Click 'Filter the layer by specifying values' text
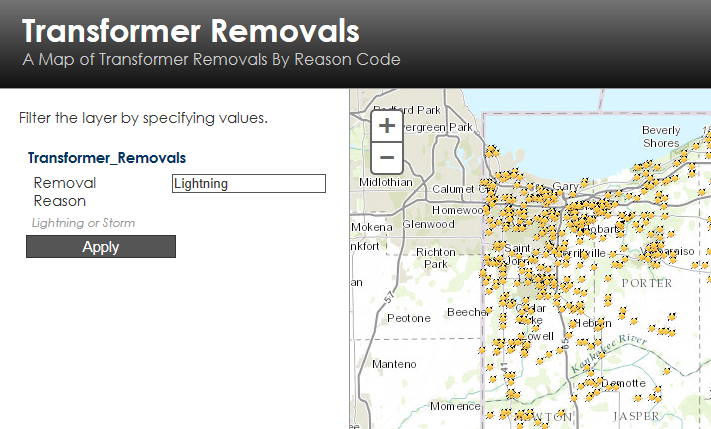This screenshot has width=711, height=429. (143, 118)
